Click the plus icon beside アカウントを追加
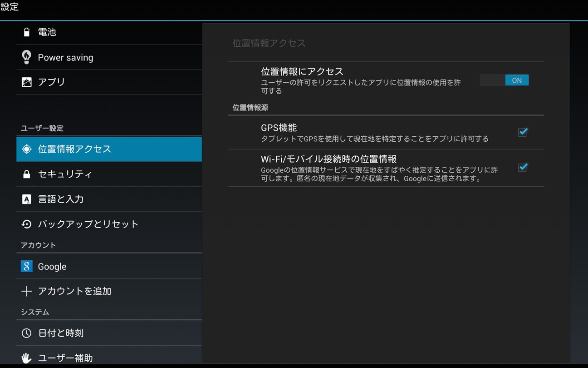This screenshot has height=368, width=588. click(x=27, y=291)
